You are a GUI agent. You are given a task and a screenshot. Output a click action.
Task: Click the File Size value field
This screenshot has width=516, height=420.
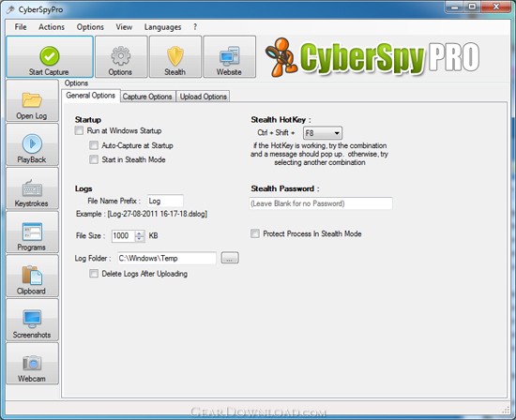[x=123, y=236]
